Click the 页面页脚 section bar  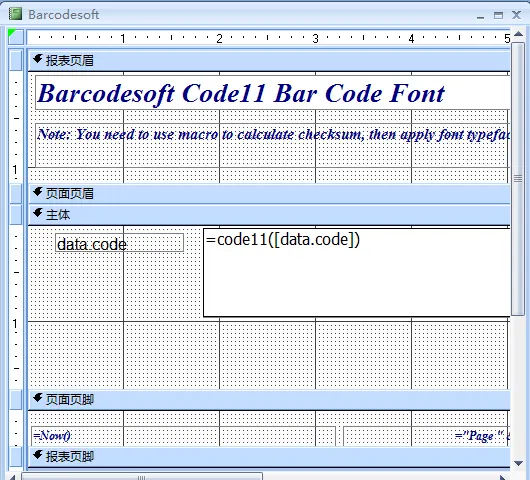(269, 400)
